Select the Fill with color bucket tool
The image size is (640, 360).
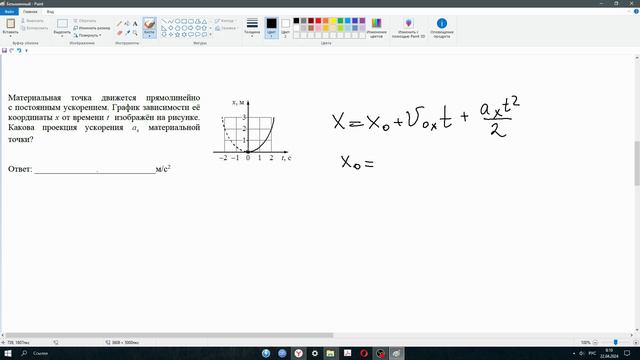127,24
